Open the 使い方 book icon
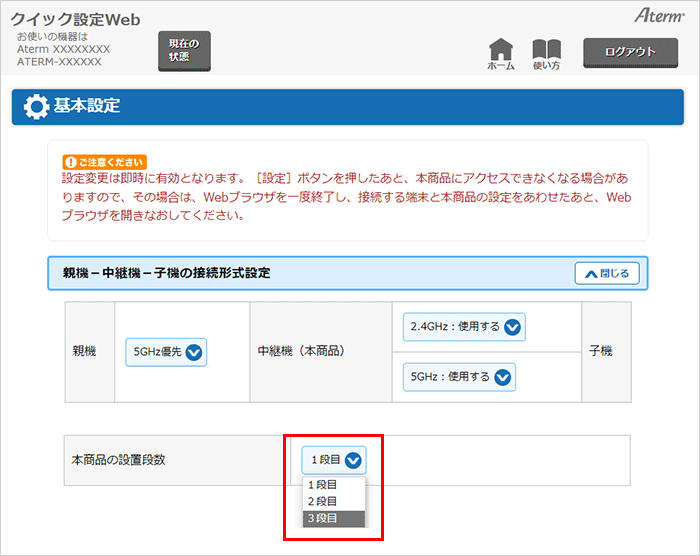This screenshot has width=700, height=556. (546, 52)
